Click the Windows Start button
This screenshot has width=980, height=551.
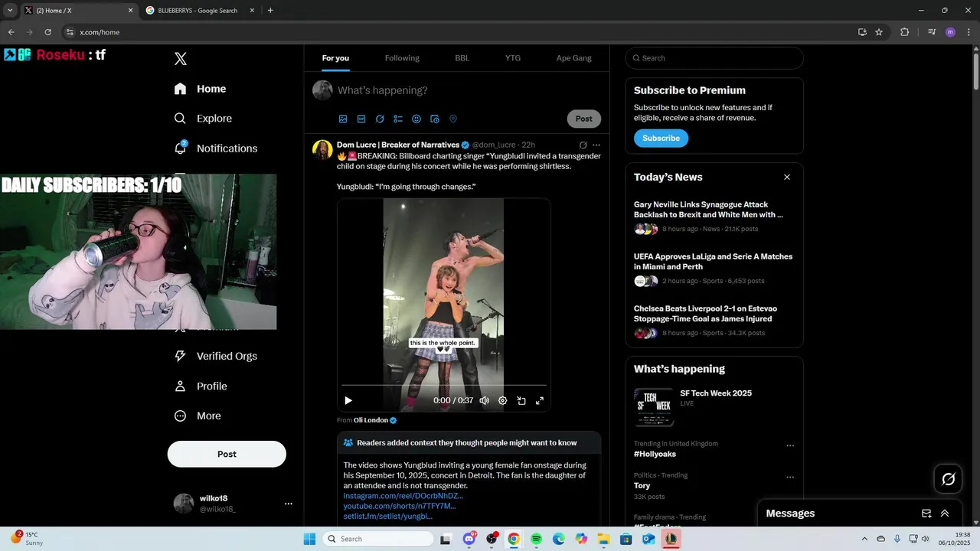coord(309,539)
